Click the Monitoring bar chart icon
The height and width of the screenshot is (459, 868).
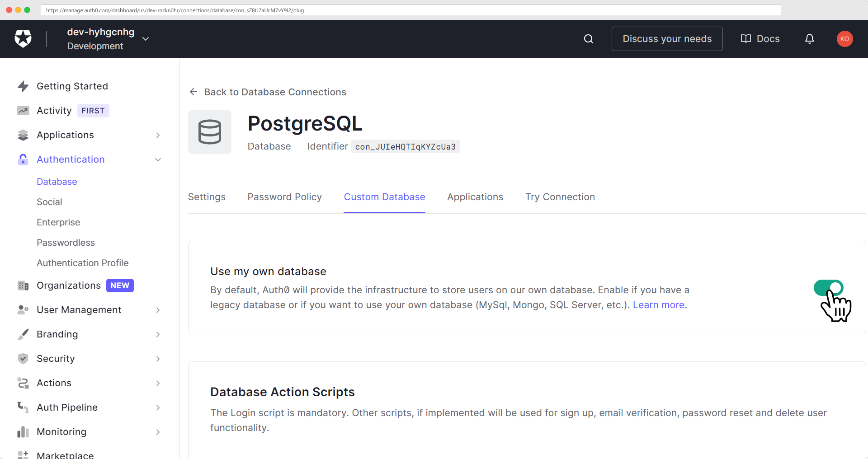click(23, 432)
